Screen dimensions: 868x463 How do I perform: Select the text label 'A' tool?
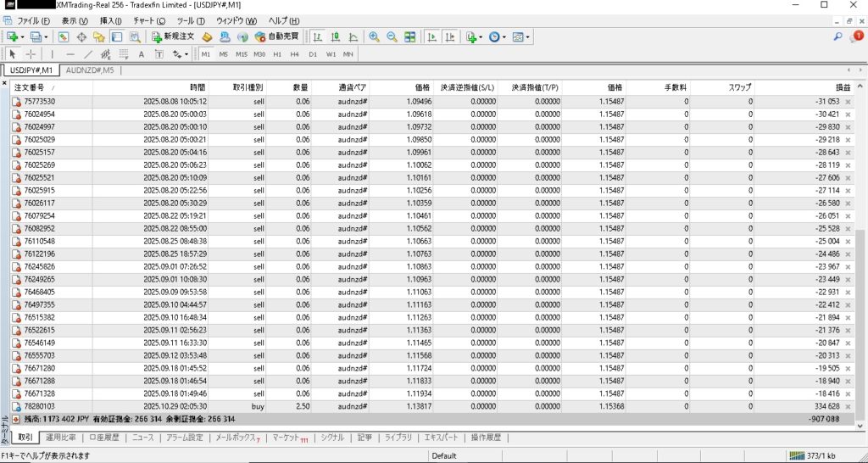tap(141, 54)
